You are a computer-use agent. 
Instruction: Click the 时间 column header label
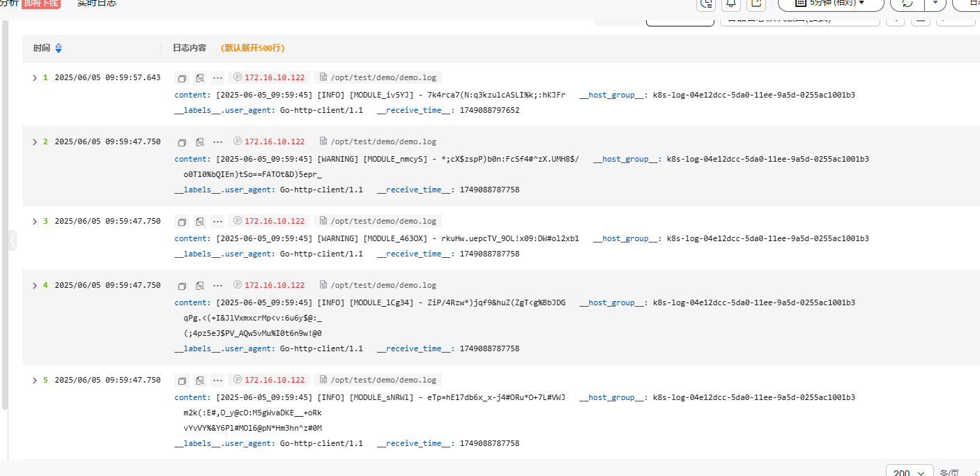(x=42, y=48)
